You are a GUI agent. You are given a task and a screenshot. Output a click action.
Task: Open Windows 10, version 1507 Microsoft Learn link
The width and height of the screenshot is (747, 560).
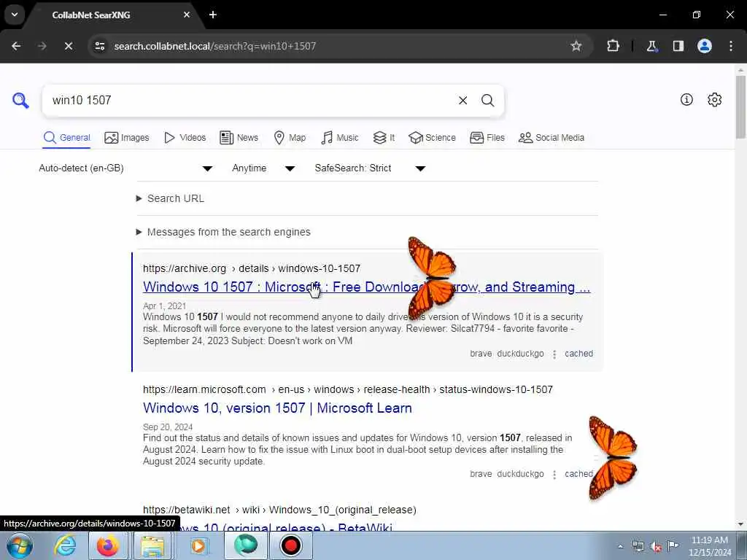point(277,408)
